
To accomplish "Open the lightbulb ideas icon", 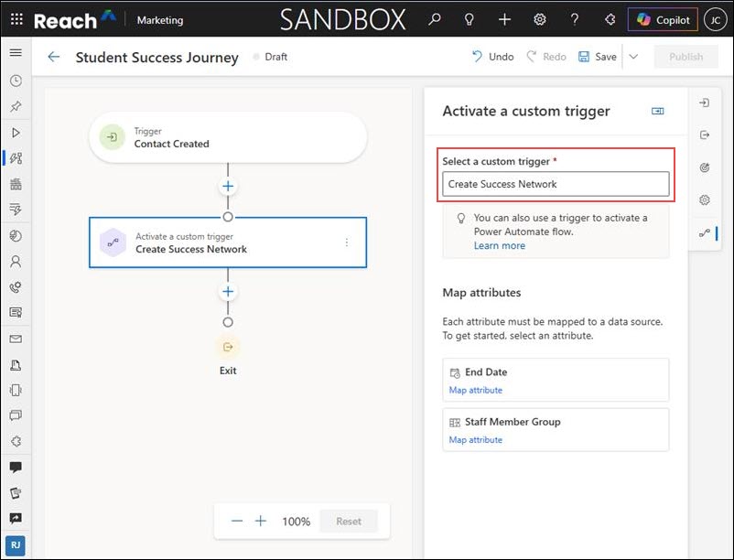I will 470,19.
